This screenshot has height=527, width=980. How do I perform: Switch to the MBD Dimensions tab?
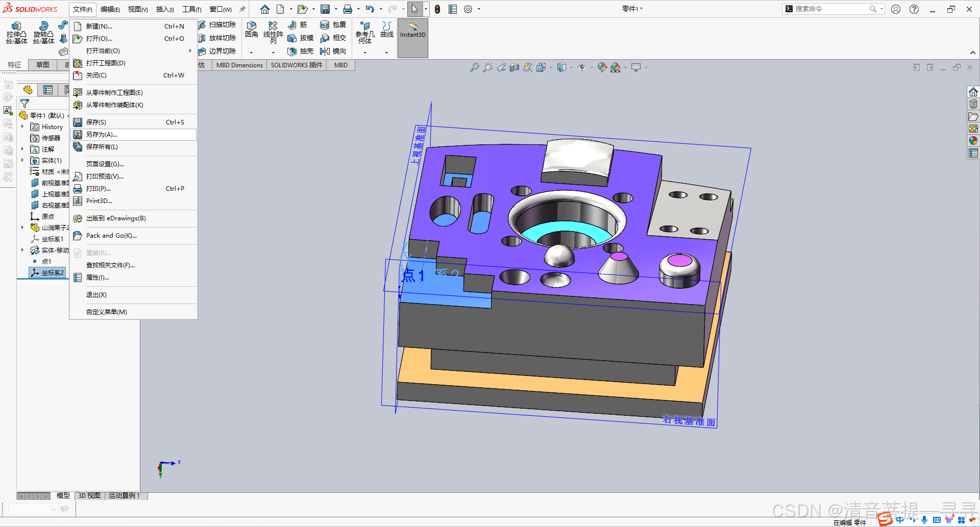[239, 65]
